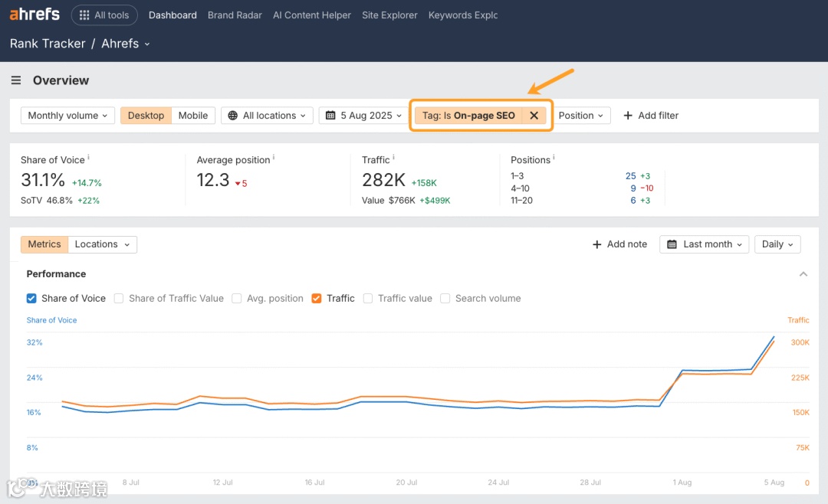Screen dimensions: 828x504
Task: Open the Monthly volume dropdown
Action: (67, 115)
